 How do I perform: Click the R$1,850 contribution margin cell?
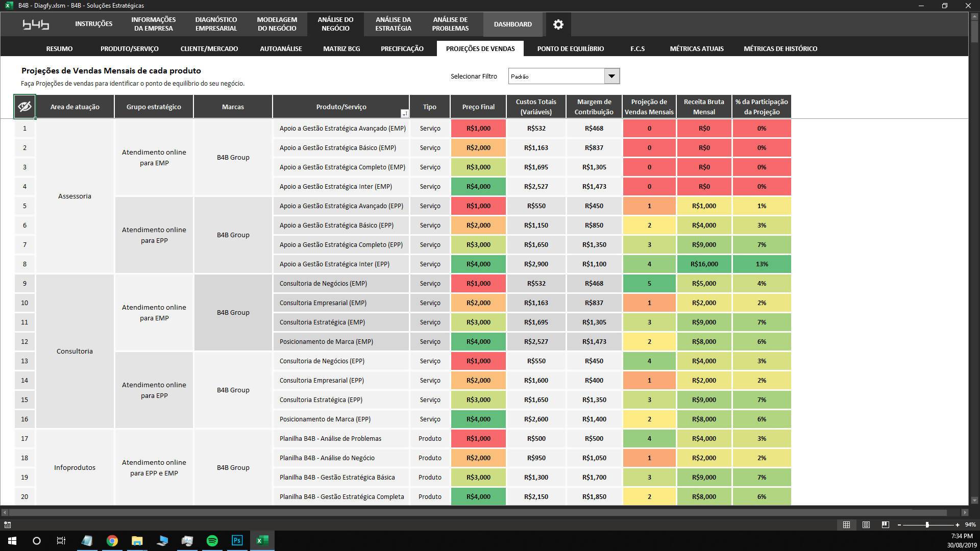[594, 496]
